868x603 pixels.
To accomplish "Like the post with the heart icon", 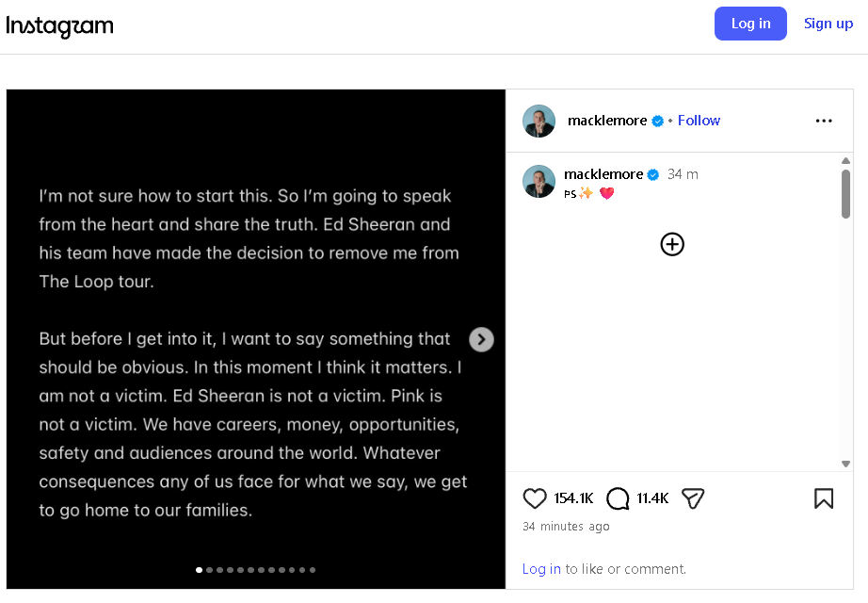I will point(534,498).
